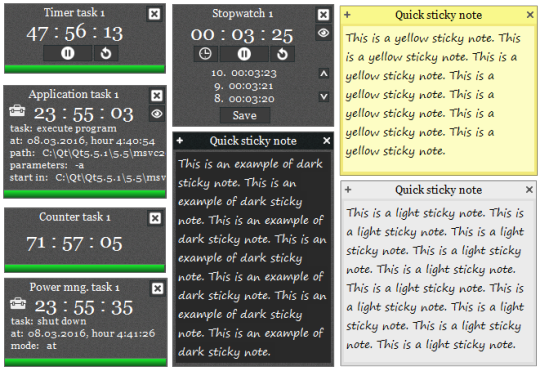540x371 pixels.
Task: Reset Timer task 1 with the restart icon
Action: point(106,53)
